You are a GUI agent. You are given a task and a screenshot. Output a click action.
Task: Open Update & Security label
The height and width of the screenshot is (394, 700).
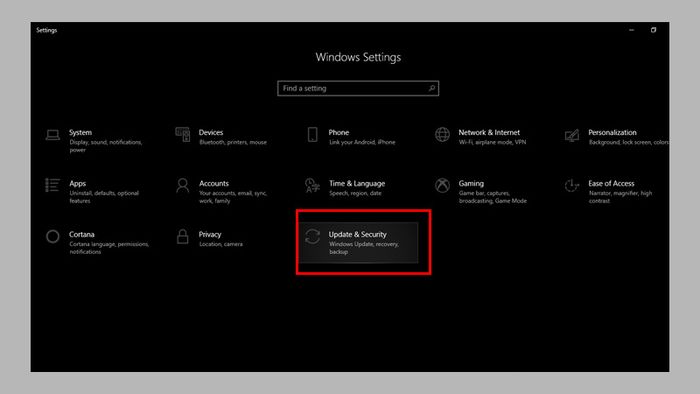[x=358, y=234]
